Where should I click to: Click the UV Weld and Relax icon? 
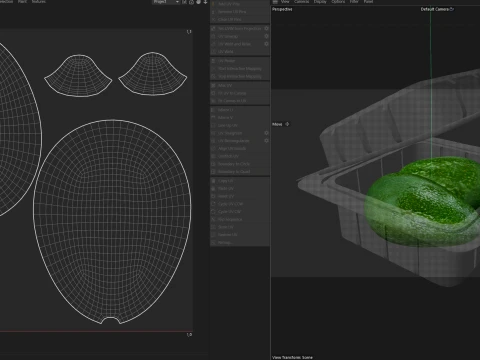tap(214, 44)
